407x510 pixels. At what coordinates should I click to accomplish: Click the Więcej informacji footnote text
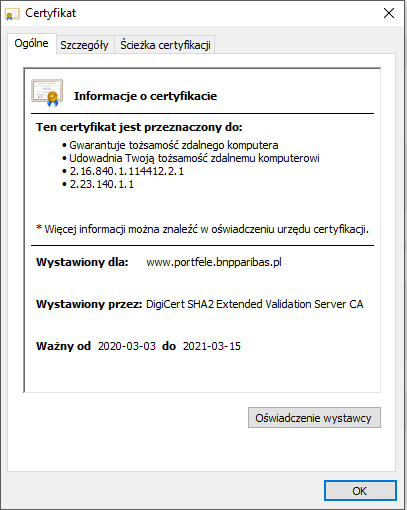[202, 229]
